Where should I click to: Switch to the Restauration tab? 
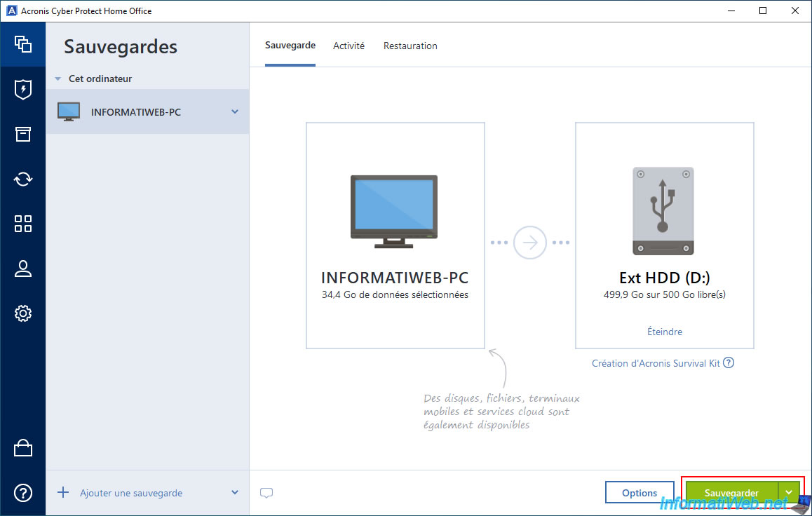410,46
